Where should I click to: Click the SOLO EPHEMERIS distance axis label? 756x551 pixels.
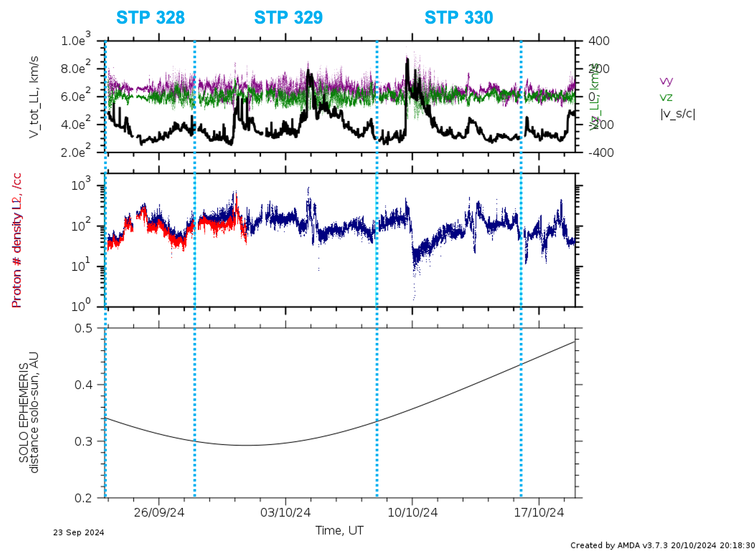[28, 412]
